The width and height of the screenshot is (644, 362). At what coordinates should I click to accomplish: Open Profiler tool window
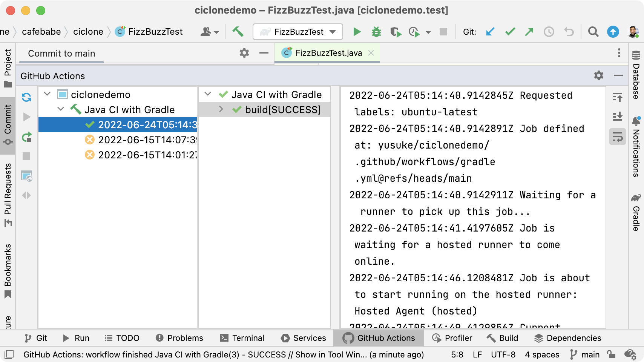452,338
